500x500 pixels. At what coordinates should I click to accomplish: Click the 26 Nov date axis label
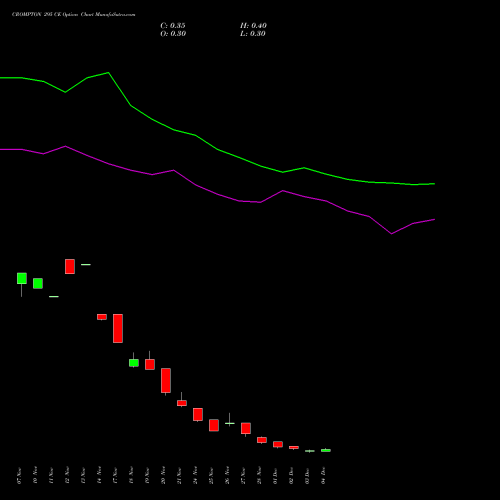(227, 476)
